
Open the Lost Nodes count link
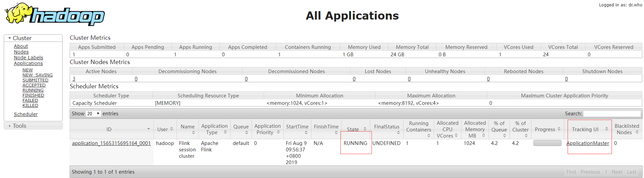354,79
